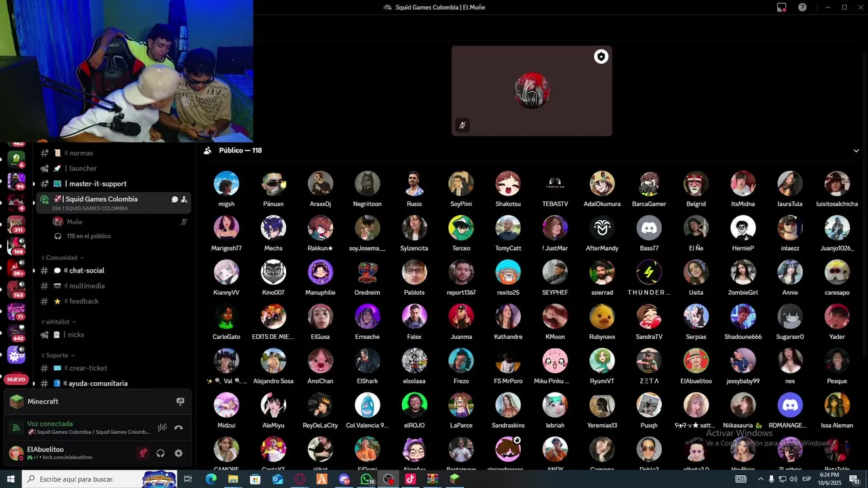Open WhatsApp from the taskbar
868x488 pixels.
[x=366, y=479]
